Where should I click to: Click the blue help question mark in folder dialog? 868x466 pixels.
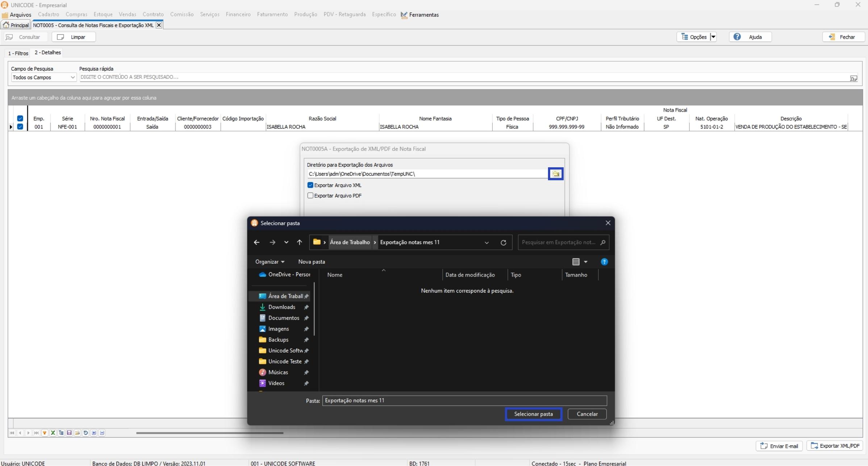pyautogui.click(x=604, y=262)
